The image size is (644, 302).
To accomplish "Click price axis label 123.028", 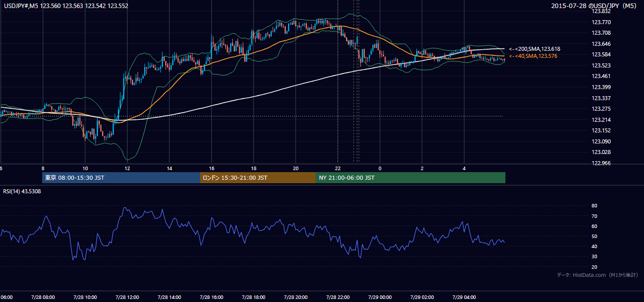I will [x=601, y=152].
